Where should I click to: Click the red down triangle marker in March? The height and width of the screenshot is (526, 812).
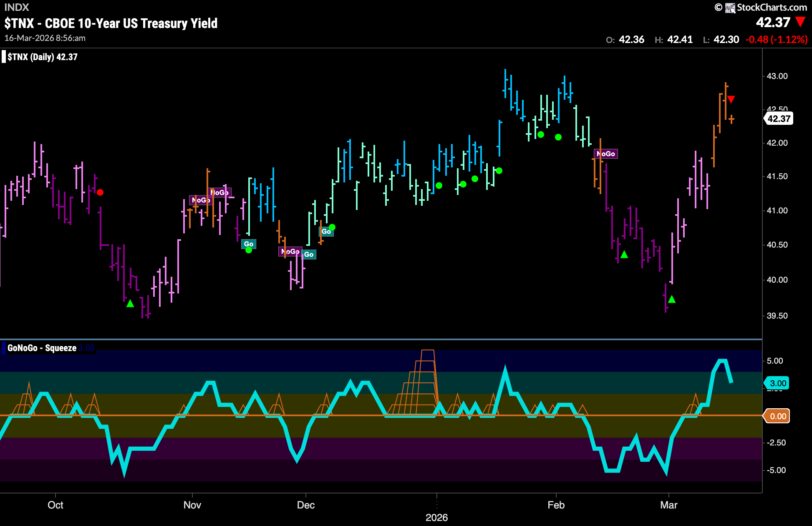[x=731, y=99]
